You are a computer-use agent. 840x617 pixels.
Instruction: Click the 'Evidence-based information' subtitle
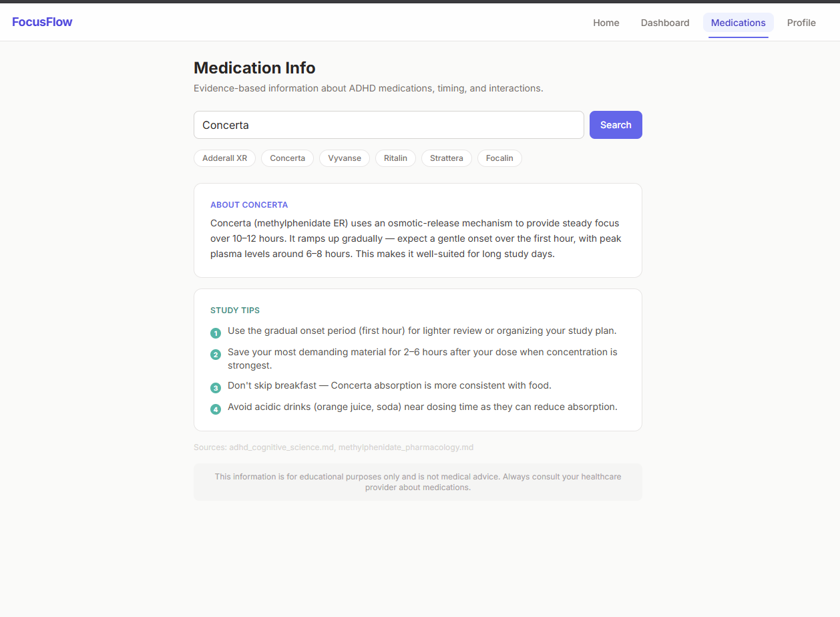[369, 88]
